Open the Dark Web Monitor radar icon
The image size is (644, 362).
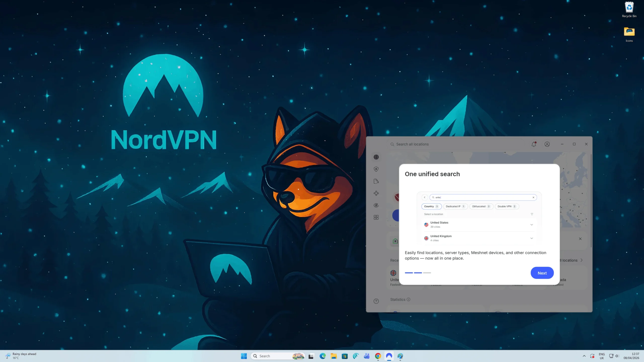376,205
